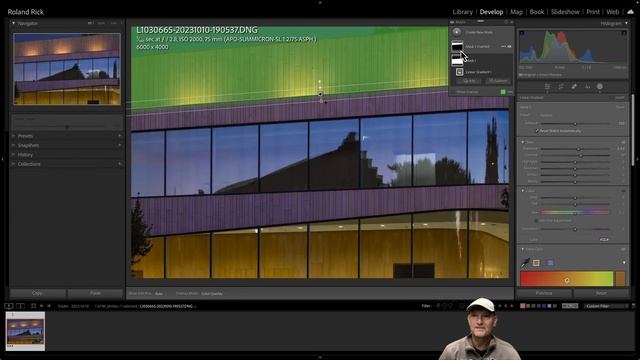The image size is (640, 360).
Task: Click the Previous button
Action: pyautogui.click(x=544, y=293)
